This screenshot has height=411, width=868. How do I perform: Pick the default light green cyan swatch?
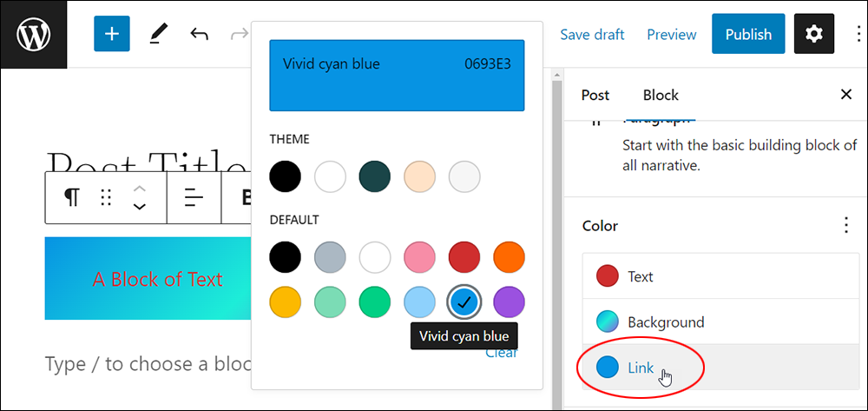pyautogui.click(x=330, y=302)
